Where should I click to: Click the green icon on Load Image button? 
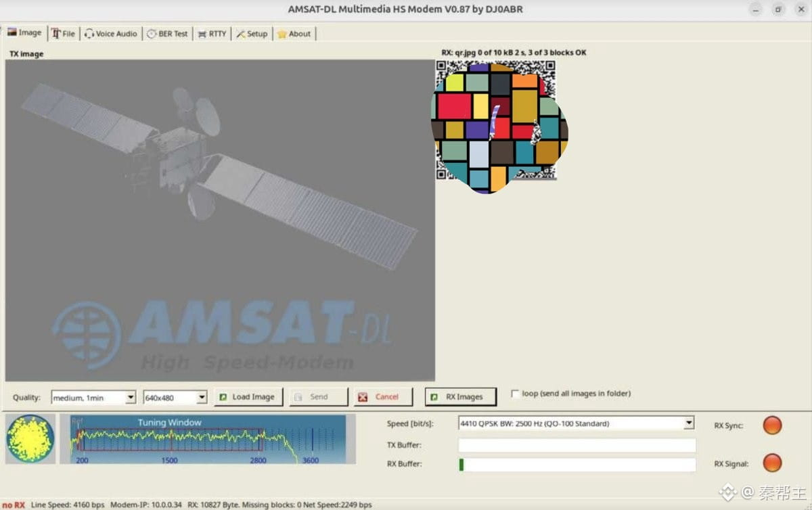click(x=223, y=397)
